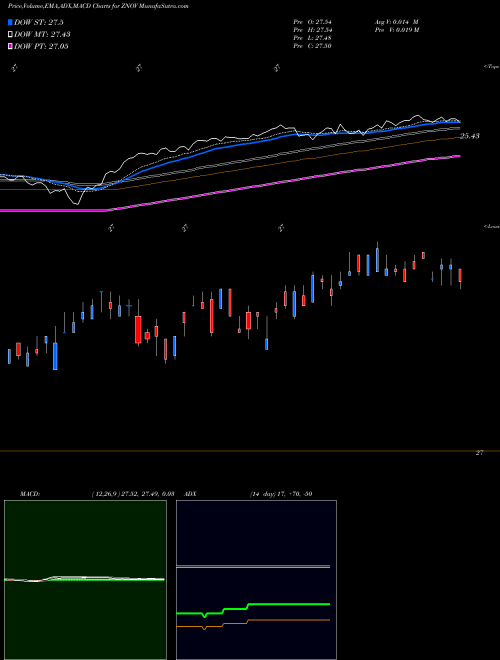Screen dimensions: 500x660
Task: Click the magenta DOW PT legend swatch
Action: [11, 46]
